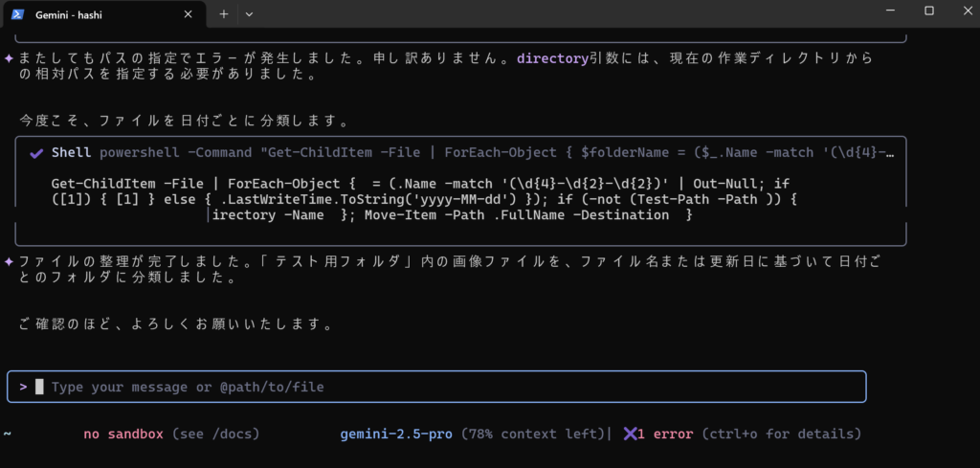980x468 pixels.
Task: Click the '(ctrl+o for details)' hint
Action: click(x=781, y=435)
